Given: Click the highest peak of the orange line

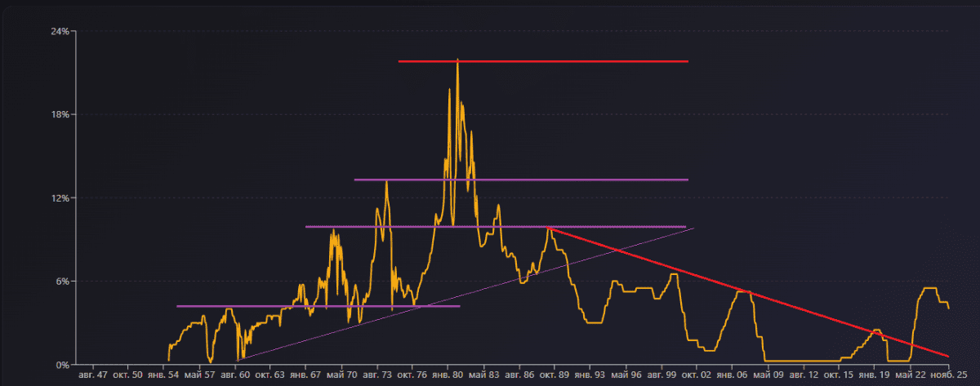Looking at the screenshot, I should [x=458, y=60].
